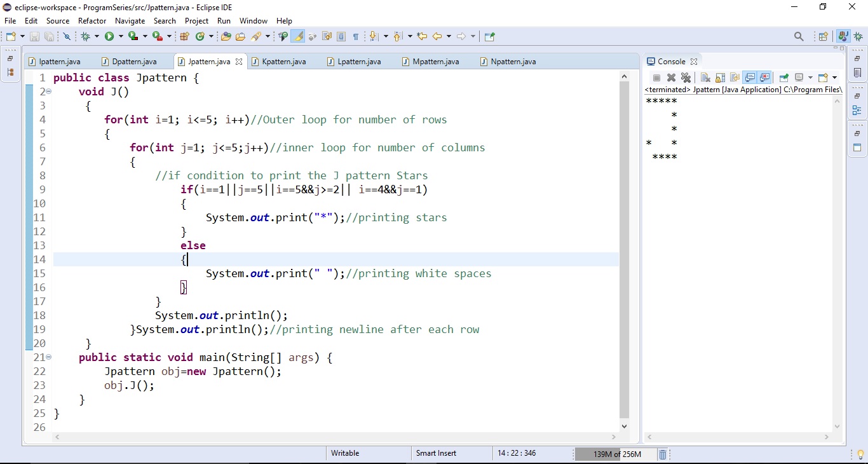The width and height of the screenshot is (868, 464).
Task: Open the Refactor menu
Action: pos(92,20)
